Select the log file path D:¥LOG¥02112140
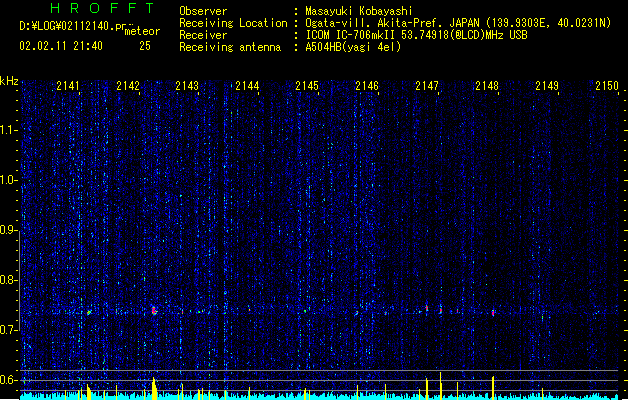The width and height of the screenshot is (629, 400). tap(77, 26)
